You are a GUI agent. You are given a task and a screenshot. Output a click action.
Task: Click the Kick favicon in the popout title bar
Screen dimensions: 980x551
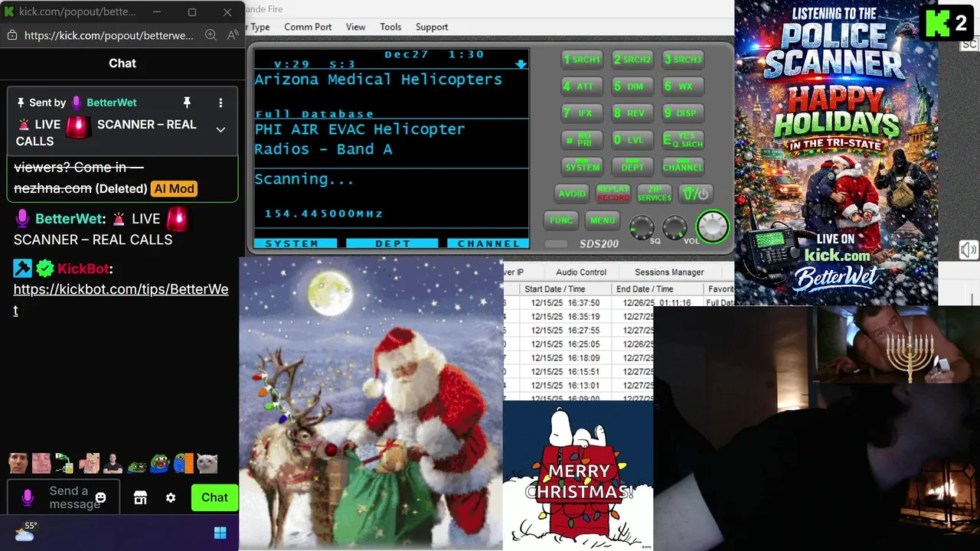(x=9, y=11)
